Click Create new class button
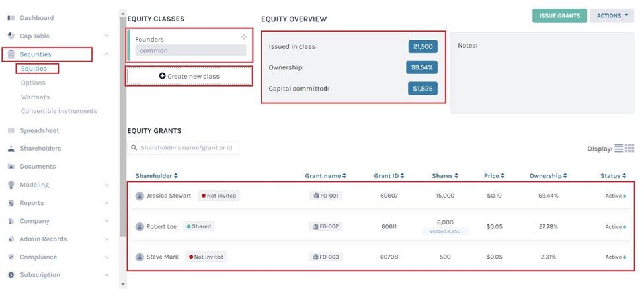The height and width of the screenshot is (293, 644). (x=189, y=77)
